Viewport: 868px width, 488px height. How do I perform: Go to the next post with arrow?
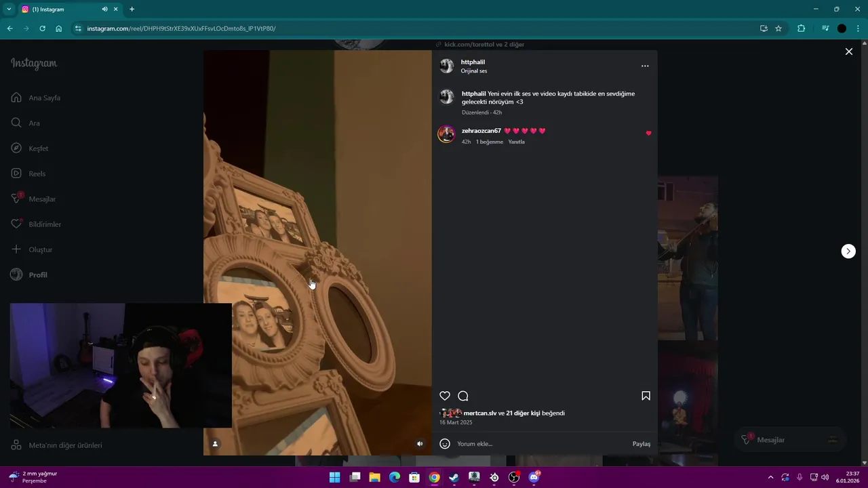point(848,251)
